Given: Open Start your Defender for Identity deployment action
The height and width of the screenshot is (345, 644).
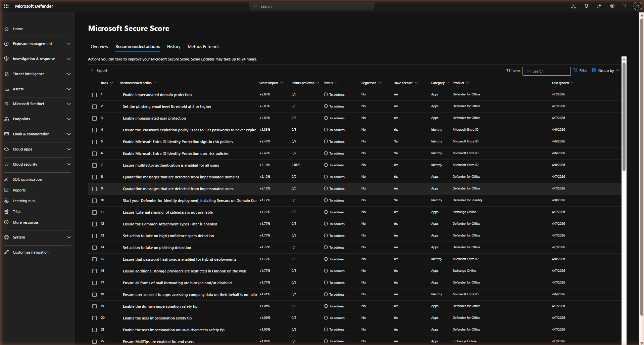Looking at the screenshot, I should [190, 201].
